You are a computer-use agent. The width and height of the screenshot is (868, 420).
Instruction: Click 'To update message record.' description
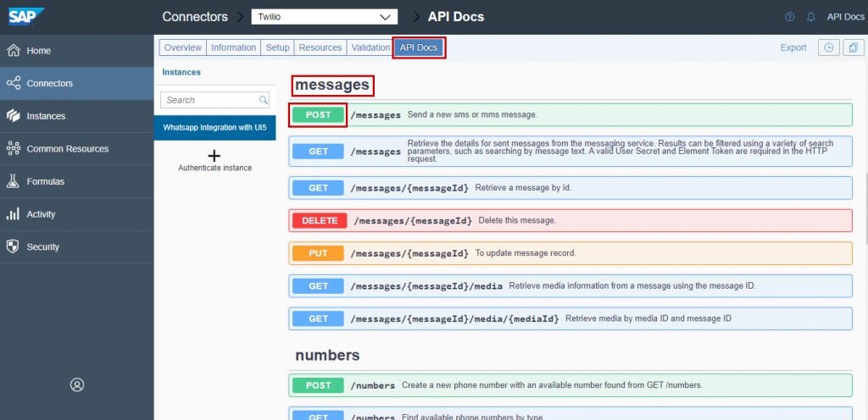click(x=526, y=253)
